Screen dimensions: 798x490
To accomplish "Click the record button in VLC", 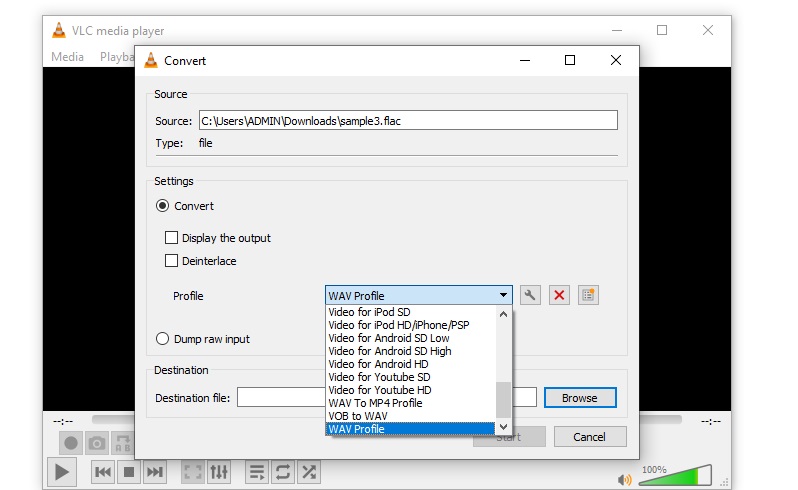I will click(x=71, y=443).
